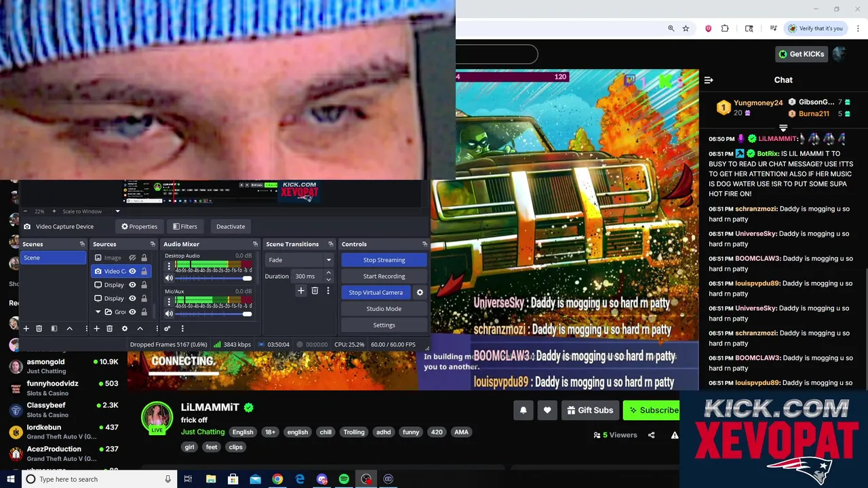Mute the Mic/Aux speaker icon
Screen dimensions: 868x488
click(x=169, y=314)
